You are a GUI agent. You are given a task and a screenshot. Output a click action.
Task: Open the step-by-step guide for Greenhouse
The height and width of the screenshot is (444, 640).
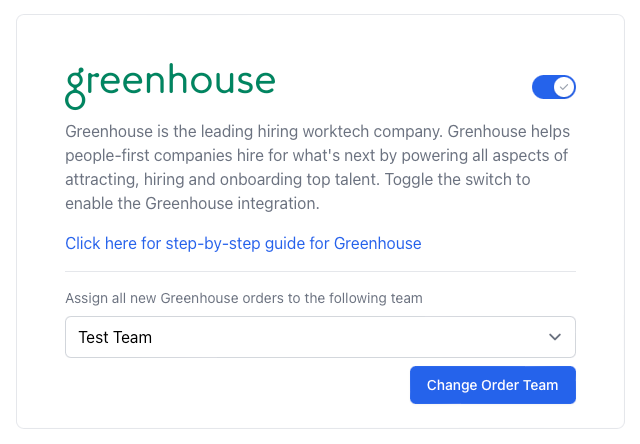pos(243,243)
